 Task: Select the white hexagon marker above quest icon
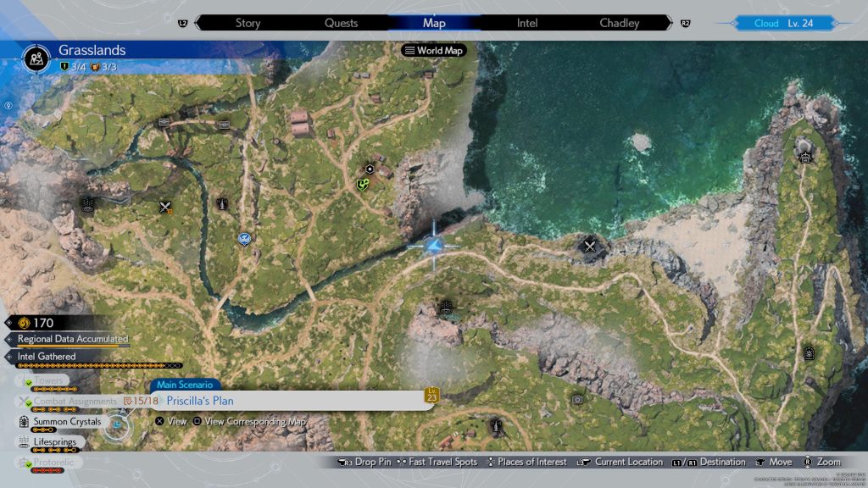coord(369,169)
